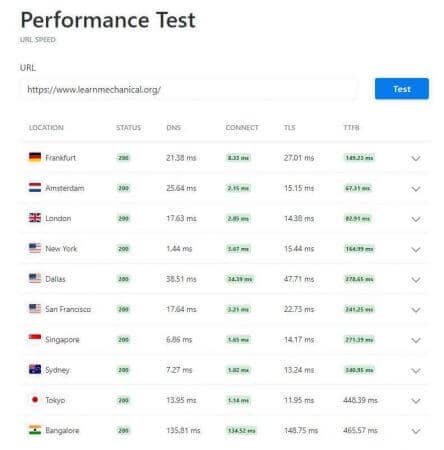444x450 pixels.
Task: Click the Australia flag next to Sydney
Action: pyautogui.click(x=35, y=369)
